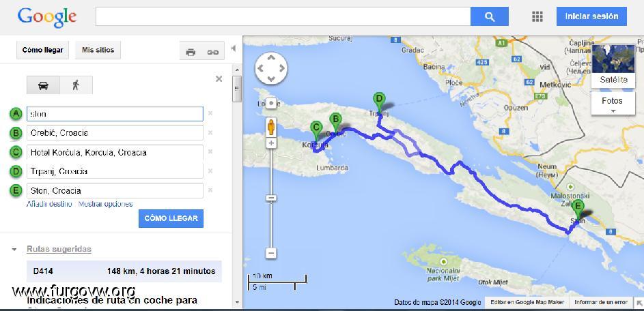
Task: Click the Satélite map view thumbnail
Action: (x=613, y=65)
